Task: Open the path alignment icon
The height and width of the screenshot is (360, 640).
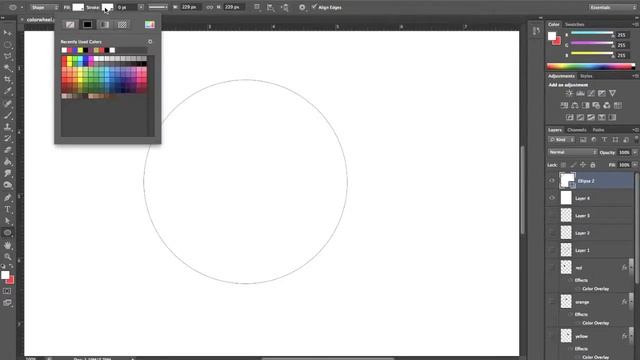Action: (271, 7)
